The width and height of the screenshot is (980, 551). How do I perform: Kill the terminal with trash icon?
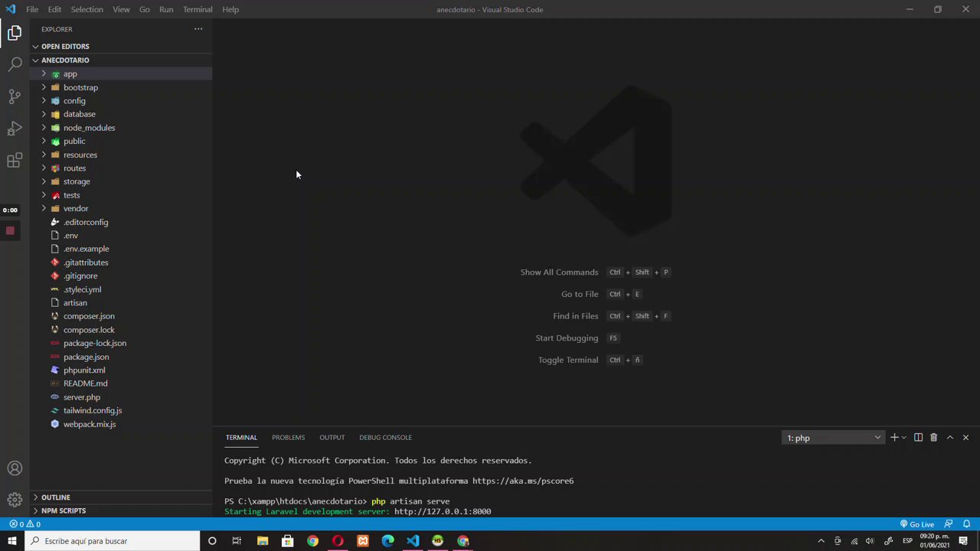933,438
